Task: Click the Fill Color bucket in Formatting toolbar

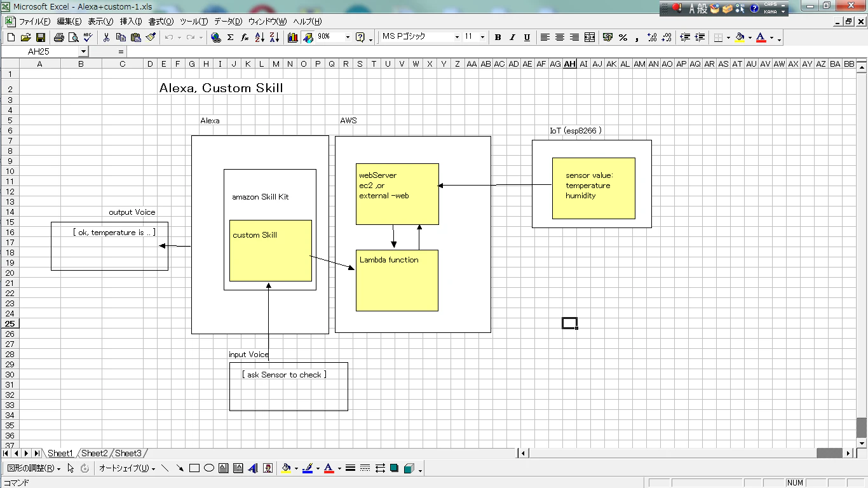Action: tap(740, 37)
